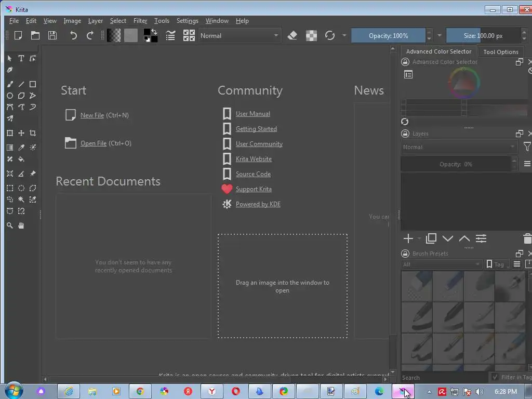
Task: Toggle the eraser mode button
Action: point(292,35)
